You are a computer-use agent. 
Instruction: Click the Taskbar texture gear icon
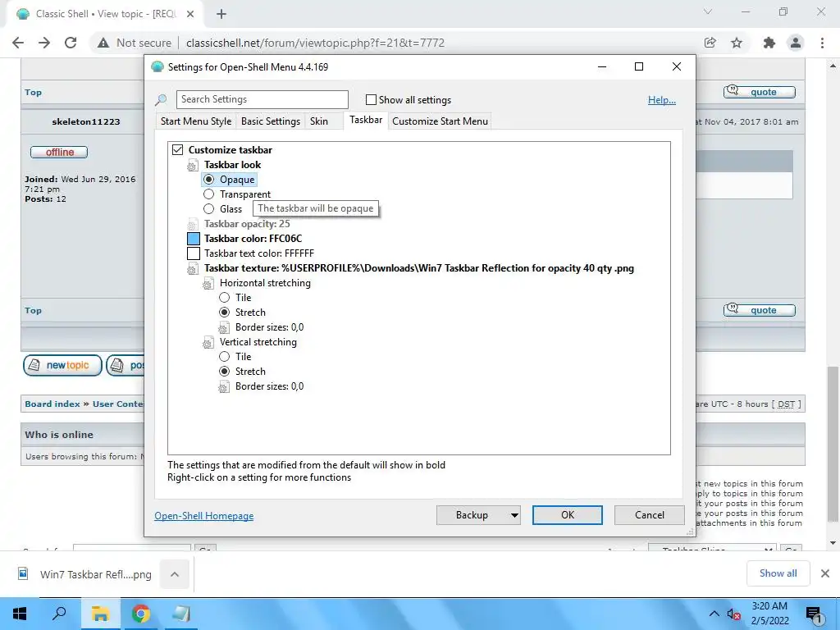pos(192,269)
